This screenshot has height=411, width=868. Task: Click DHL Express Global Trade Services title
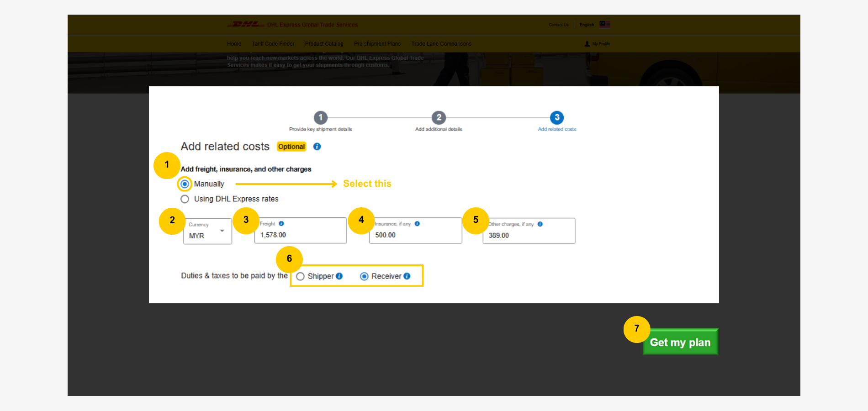pyautogui.click(x=312, y=25)
